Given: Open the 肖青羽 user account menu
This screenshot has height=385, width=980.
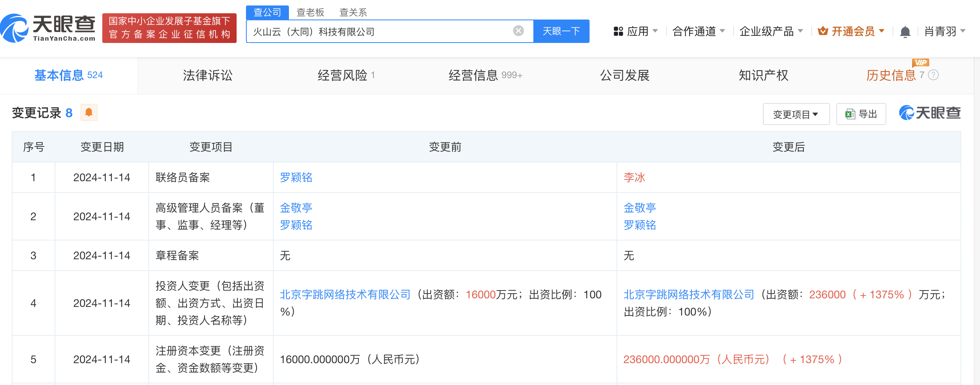Looking at the screenshot, I should [944, 31].
